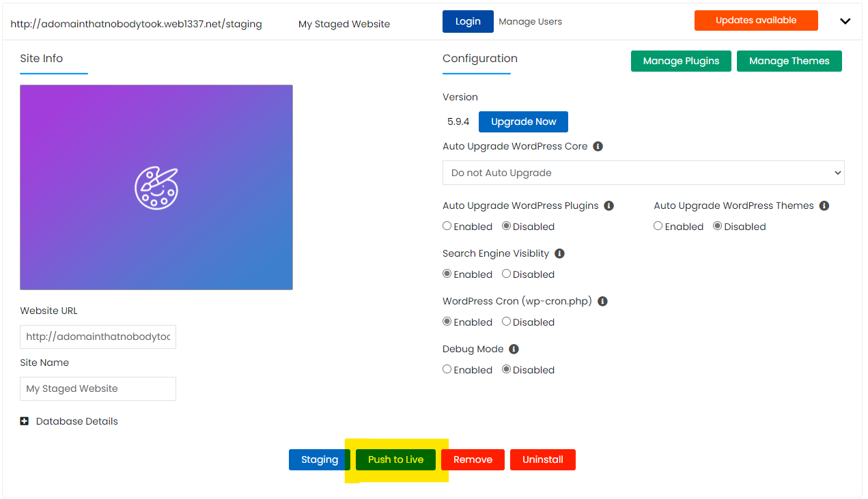This screenshot has width=868, height=499.
Task: Set Search Engine Visibility to Disabled
Action: (x=506, y=274)
